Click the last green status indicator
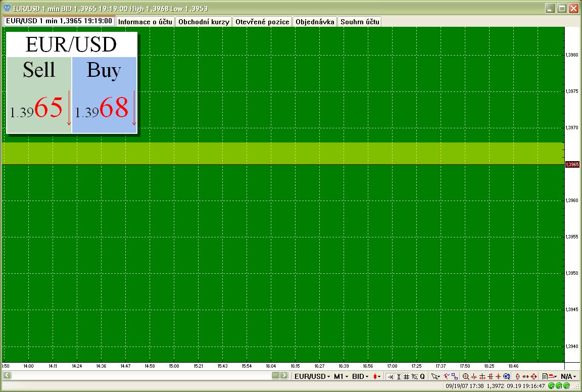The height and width of the screenshot is (392, 582). pyautogui.click(x=567, y=386)
